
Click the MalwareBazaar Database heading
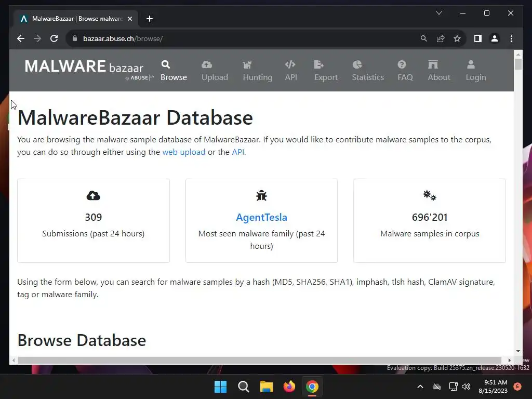click(135, 118)
